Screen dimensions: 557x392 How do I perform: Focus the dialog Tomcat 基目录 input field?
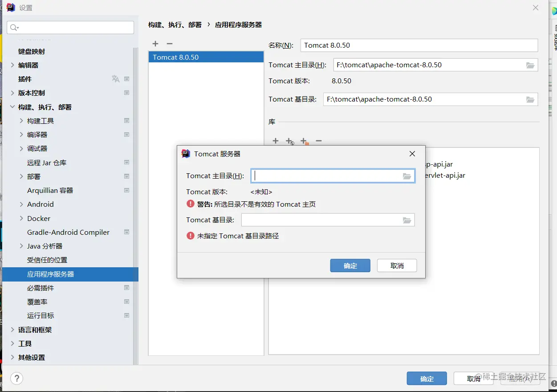(328, 220)
